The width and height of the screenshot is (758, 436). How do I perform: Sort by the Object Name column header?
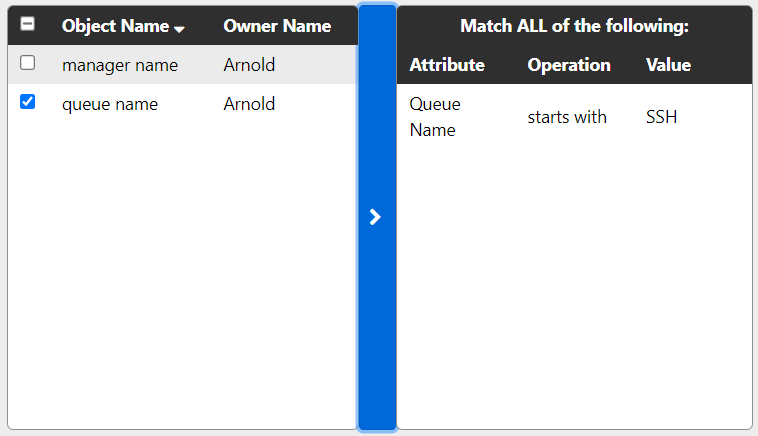coord(115,26)
